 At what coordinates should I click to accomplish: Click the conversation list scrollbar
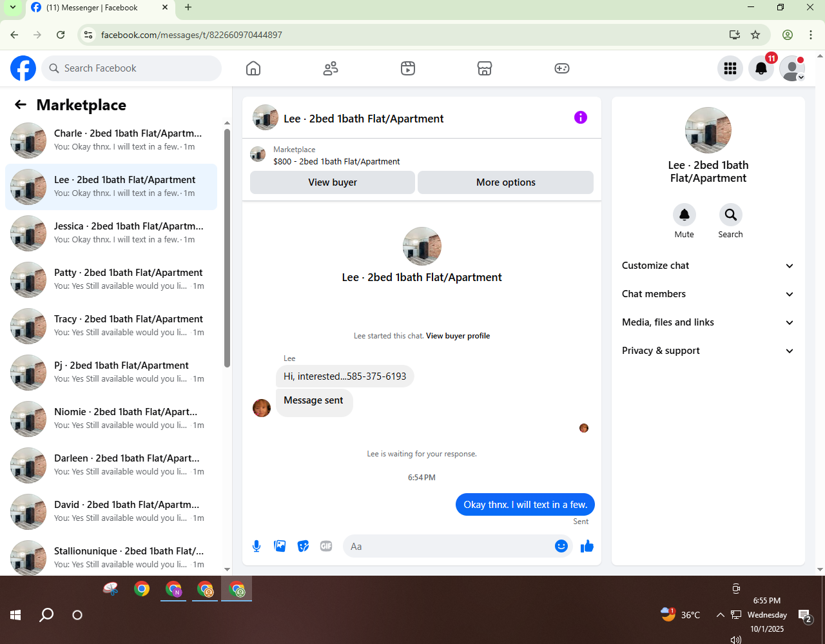coord(227,248)
